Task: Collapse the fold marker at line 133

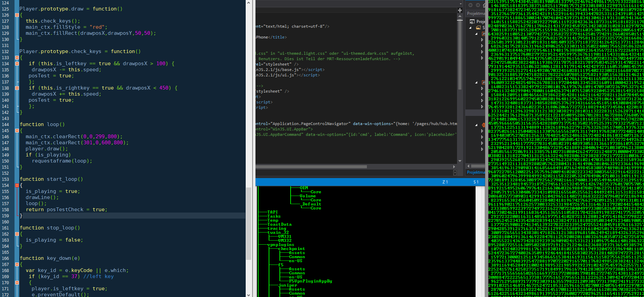Action: (x=17, y=57)
